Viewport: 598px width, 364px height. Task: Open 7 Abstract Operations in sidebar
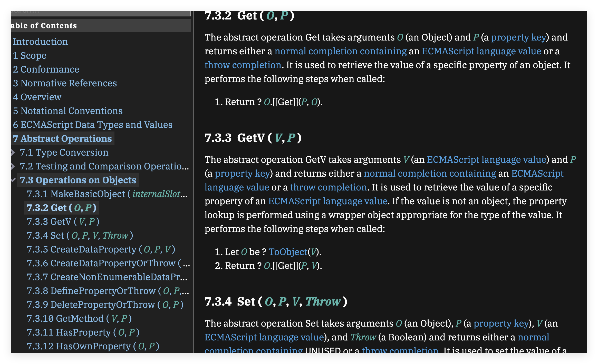pos(62,139)
